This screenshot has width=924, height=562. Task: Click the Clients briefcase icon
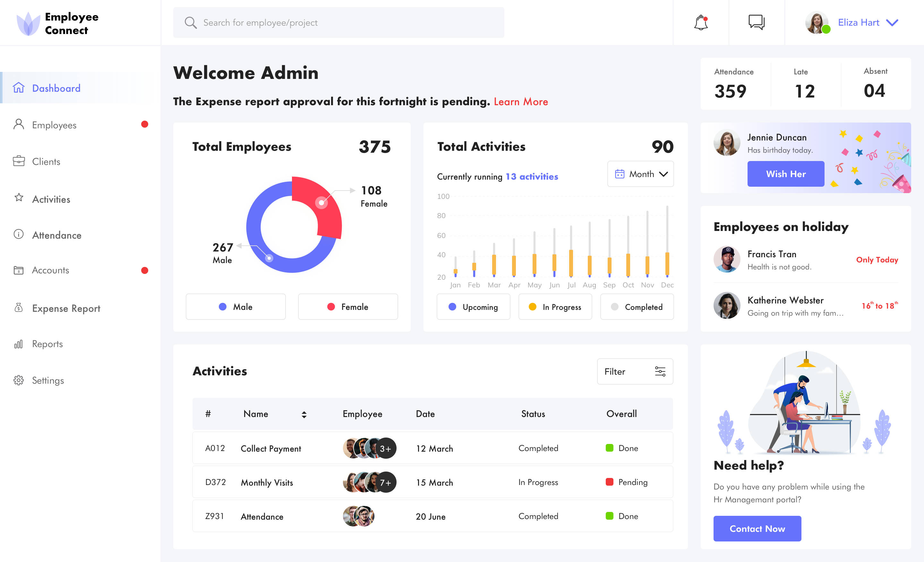tap(19, 161)
